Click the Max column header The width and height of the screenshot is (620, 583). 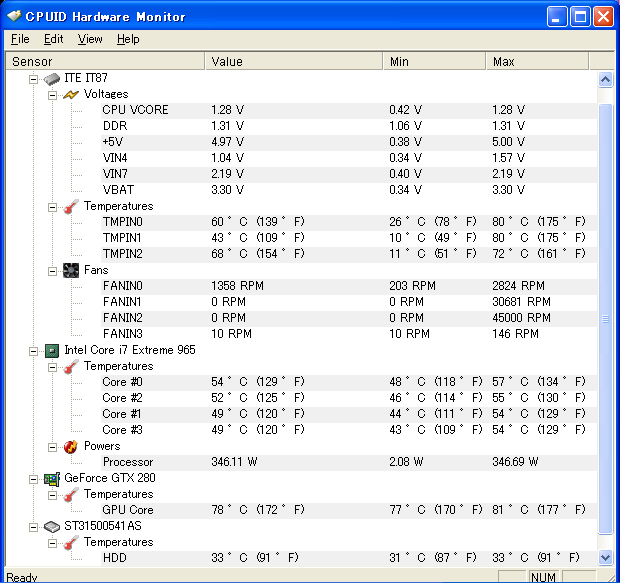[x=540, y=61]
